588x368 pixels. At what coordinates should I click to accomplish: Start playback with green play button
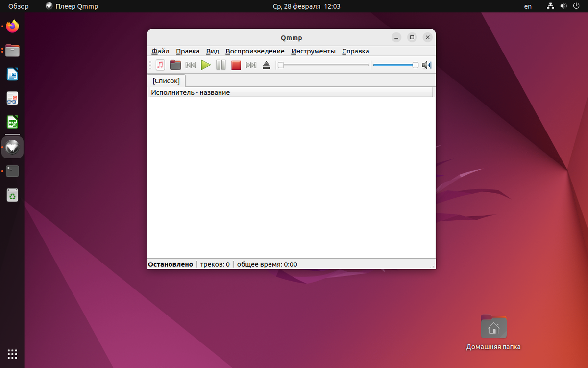[x=206, y=65]
